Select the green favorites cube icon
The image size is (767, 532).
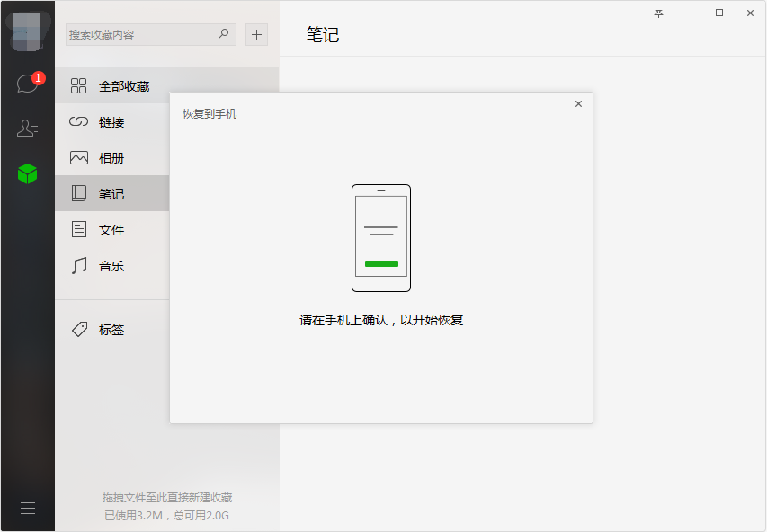click(x=27, y=173)
